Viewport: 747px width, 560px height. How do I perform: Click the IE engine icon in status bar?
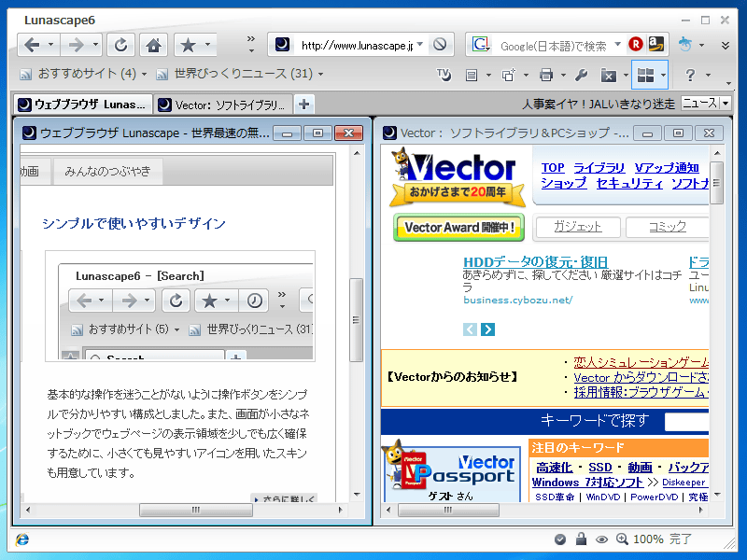(22, 539)
